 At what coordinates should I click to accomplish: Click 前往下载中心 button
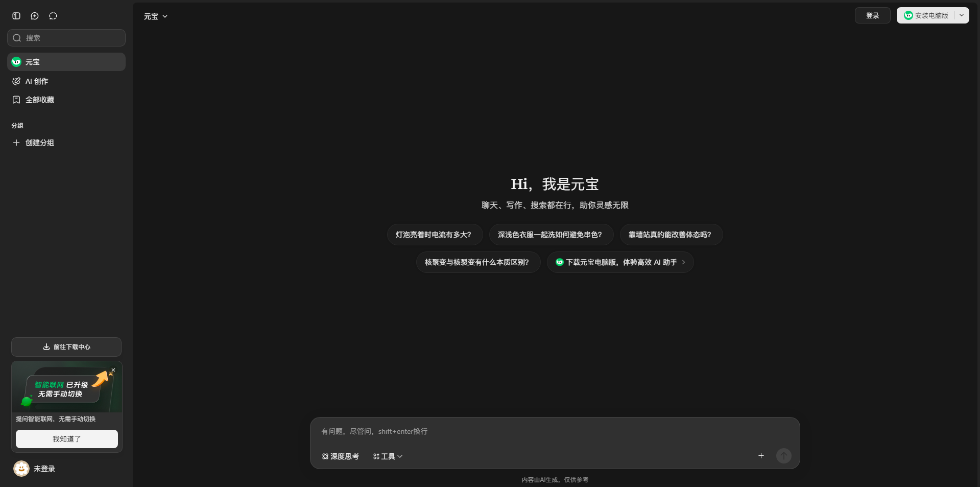(66, 347)
